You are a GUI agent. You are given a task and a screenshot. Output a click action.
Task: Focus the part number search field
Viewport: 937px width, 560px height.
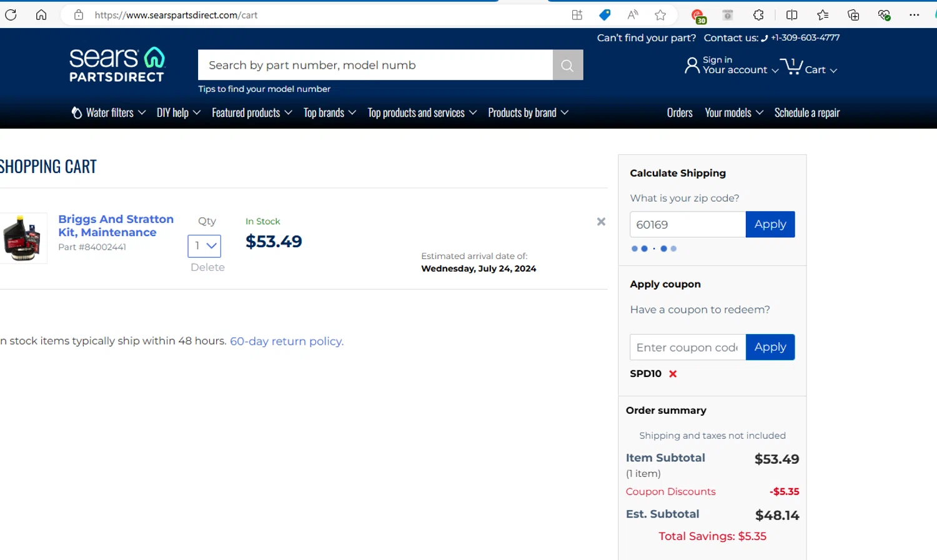375,65
